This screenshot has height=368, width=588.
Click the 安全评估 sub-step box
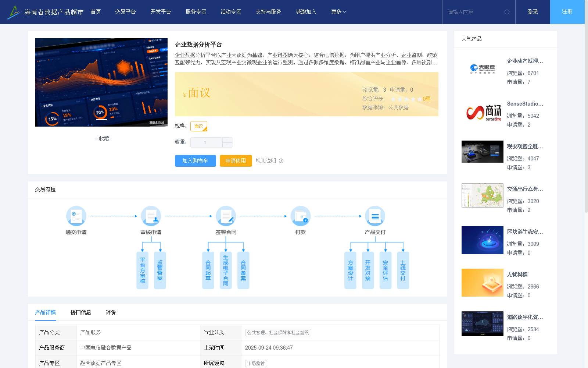pyautogui.click(x=386, y=270)
